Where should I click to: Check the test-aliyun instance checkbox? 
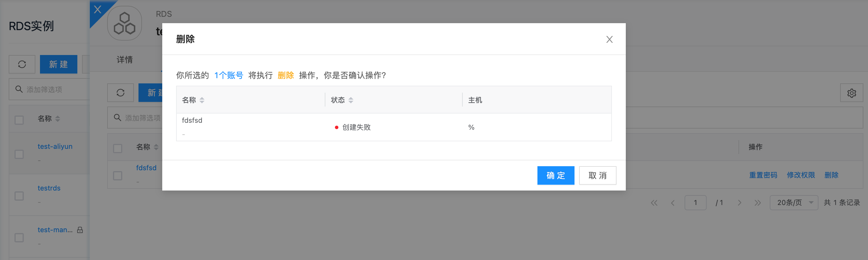point(19,154)
